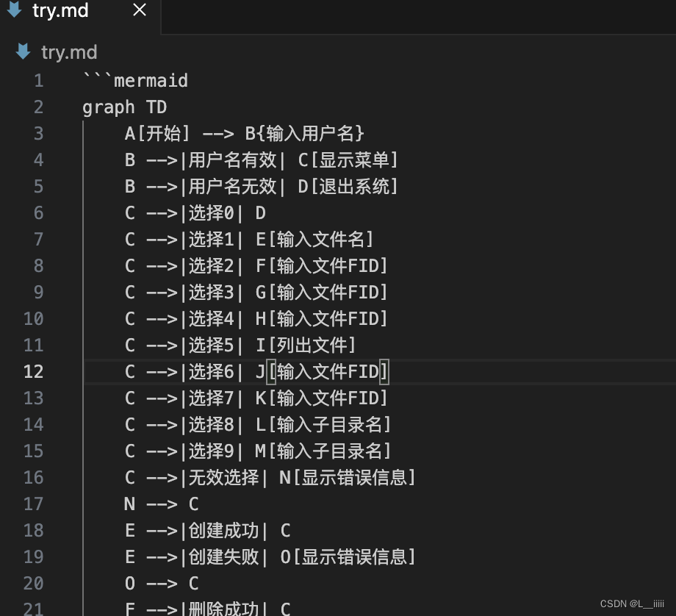Viewport: 676px width, 616px height.
Task: Click line number 20 in the gutter
Action: (33, 583)
